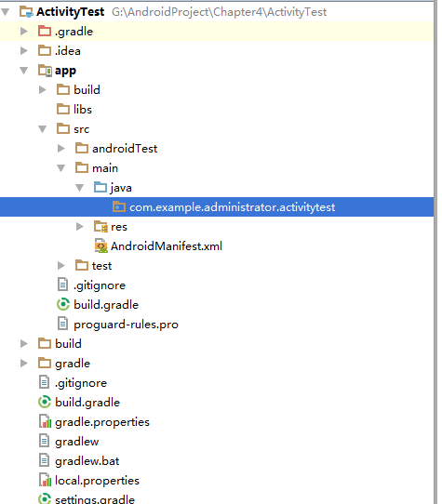This screenshot has width=442, height=504.
Task: Select the gradlew.bat file
Action: pos(87,461)
